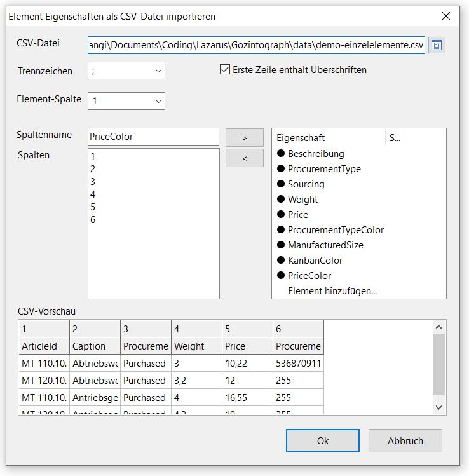This screenshot has height=476, width=469.
Task: Click the > assign button
Action: pyautogui.click(x=245, y=138)
